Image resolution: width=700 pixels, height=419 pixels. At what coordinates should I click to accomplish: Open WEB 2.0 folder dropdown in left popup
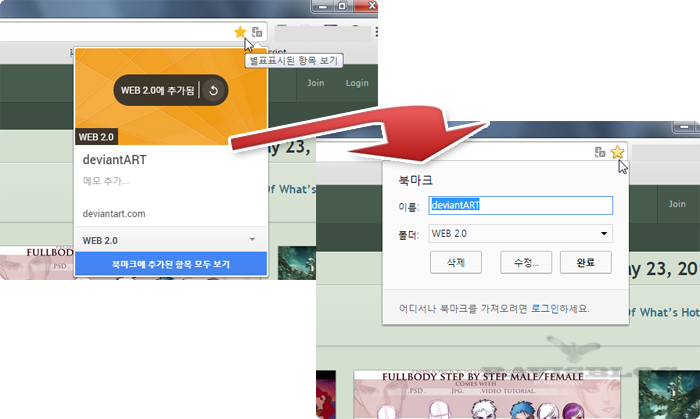171,240
